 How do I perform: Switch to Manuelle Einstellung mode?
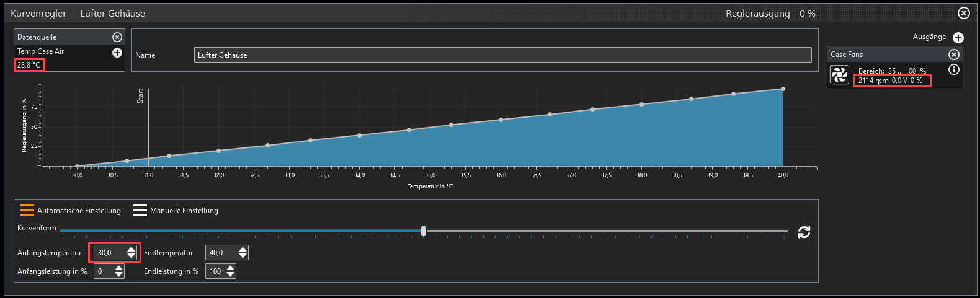(x=176, y=211)
